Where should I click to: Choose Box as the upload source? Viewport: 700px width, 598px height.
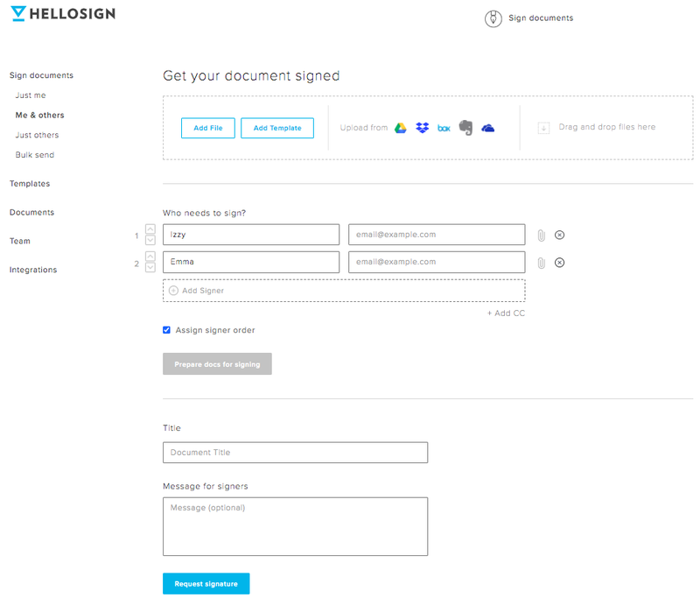[444, 129]
